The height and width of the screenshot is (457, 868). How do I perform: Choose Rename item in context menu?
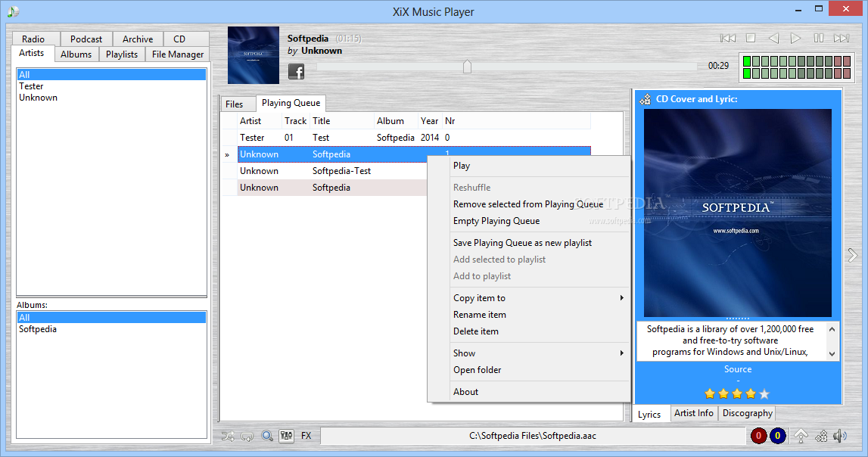point(529,314)
